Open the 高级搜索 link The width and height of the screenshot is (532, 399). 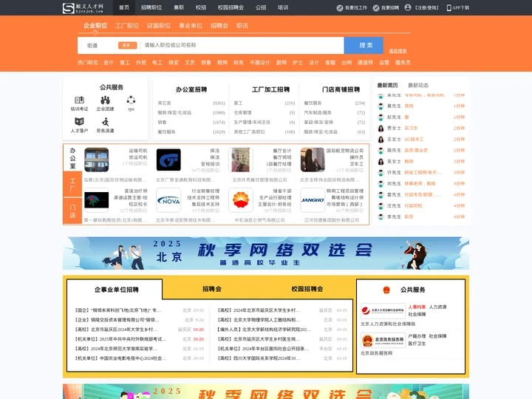coord(398,51)
